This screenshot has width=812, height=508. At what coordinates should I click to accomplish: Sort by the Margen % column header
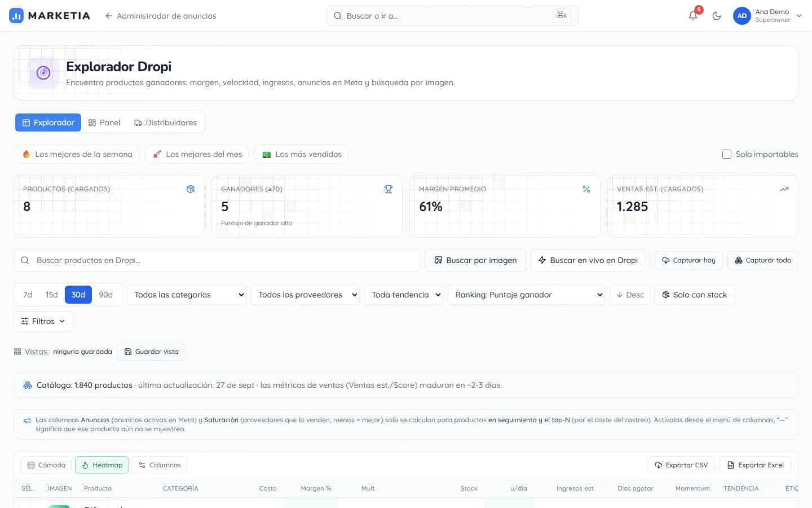coord(316,488)
